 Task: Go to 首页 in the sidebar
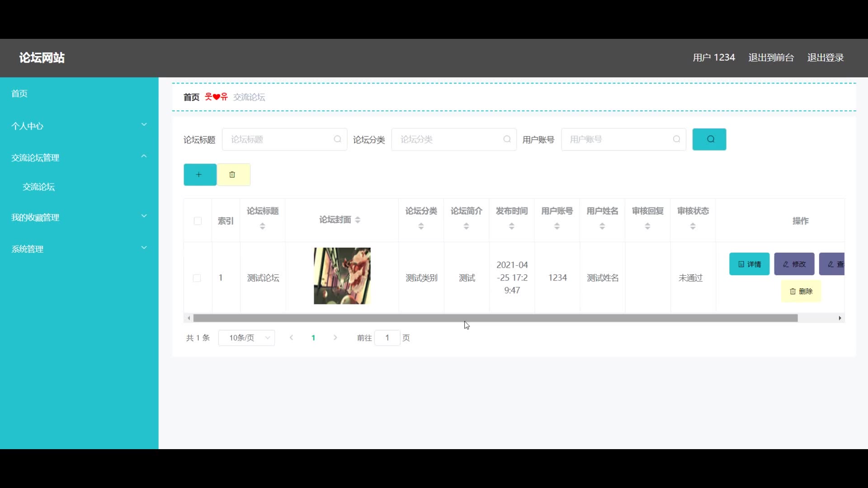pos(19,94)
